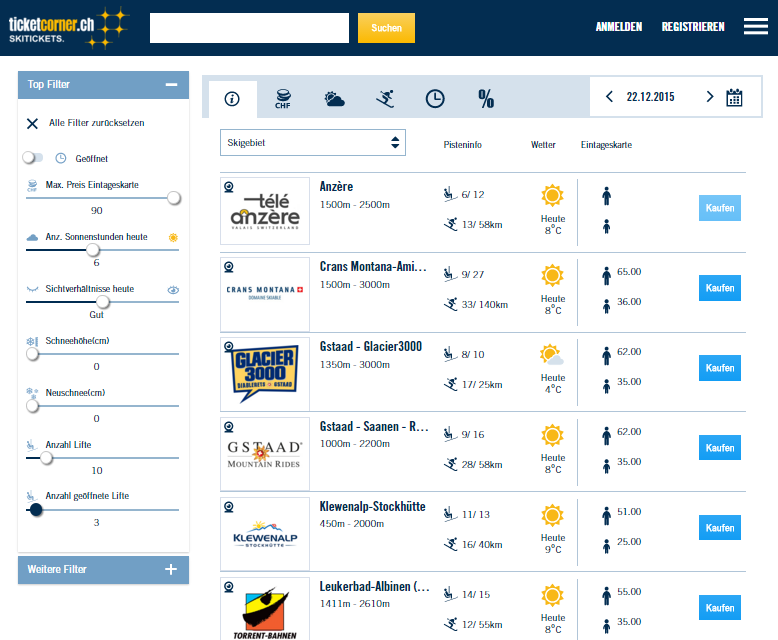Collapse the Top Filter panel
This screenshot has height=640, width=778.
tap(171, 85)
